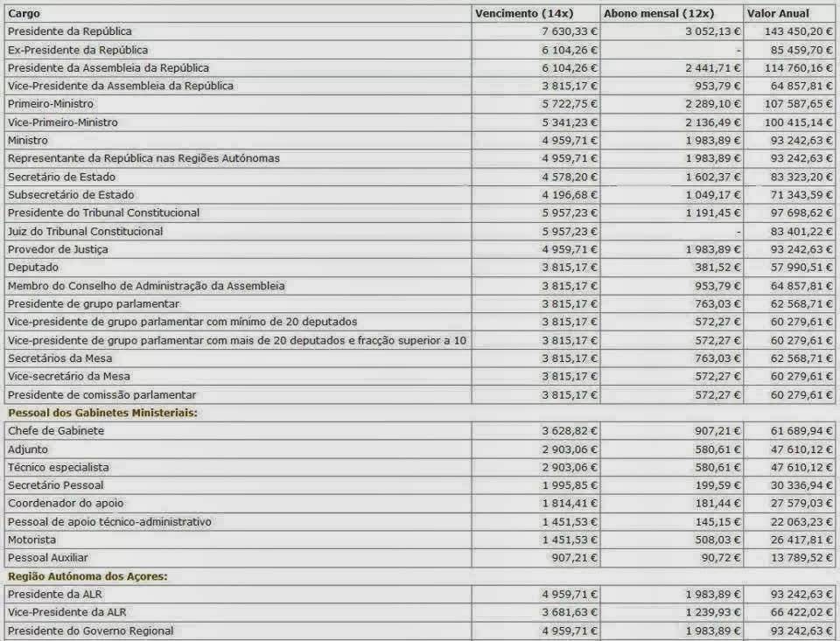Select "Pessoal de apoio técnico-administrativo" row label
Image resolution: width=840 pixels, height=641 pixels.
(109, 522)
